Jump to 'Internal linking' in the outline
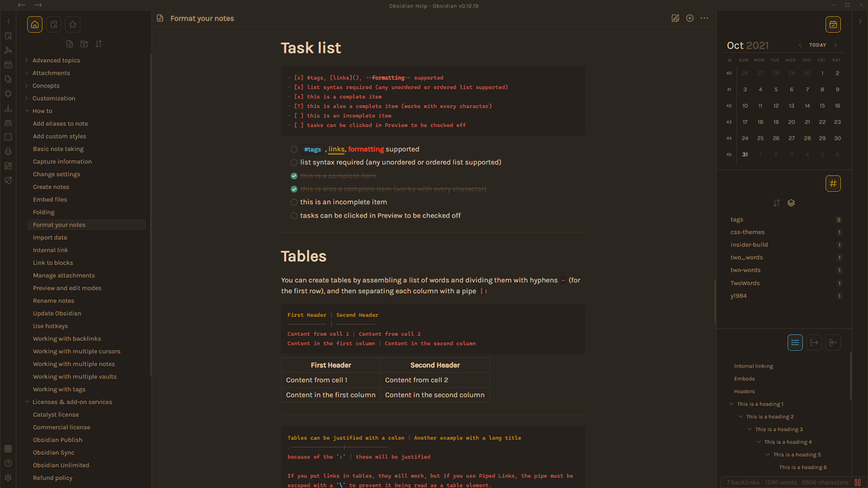868x488 pixels. (x=754, y=366)
